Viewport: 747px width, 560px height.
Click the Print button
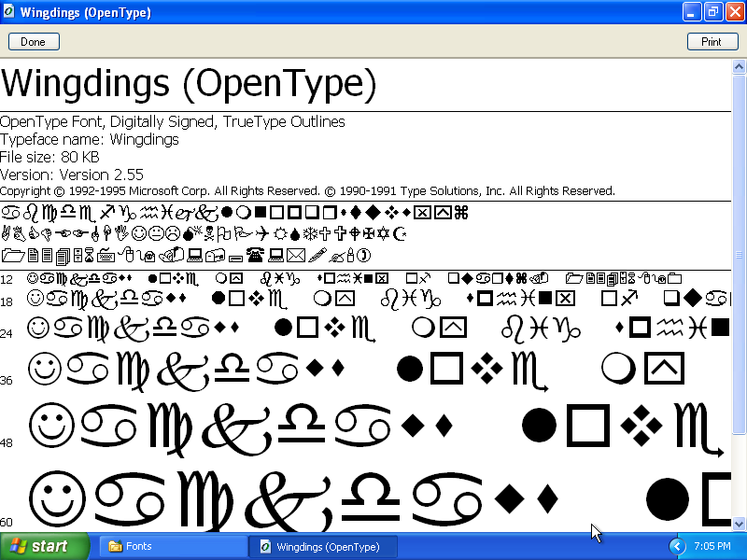(712, 42)
